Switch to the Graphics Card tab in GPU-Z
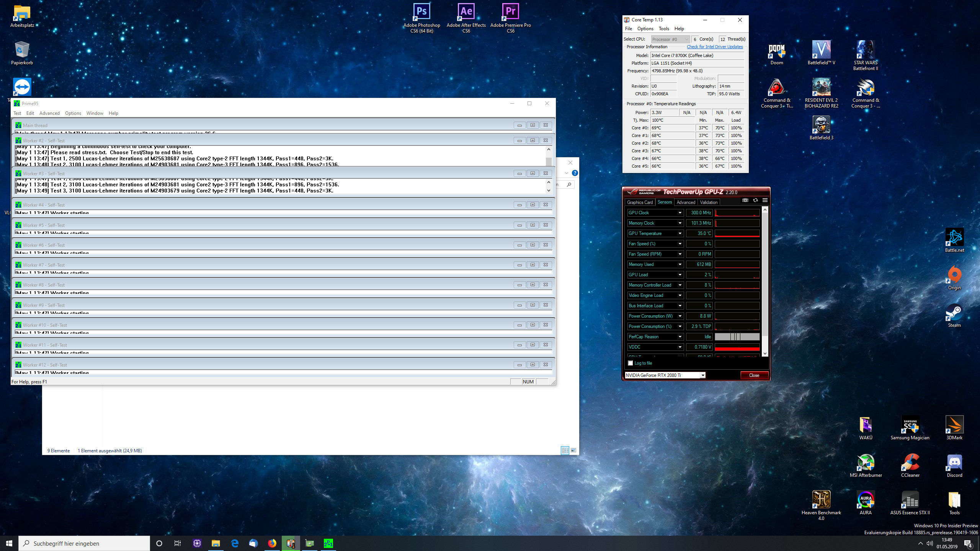980x551 pixels. click(640, 202)
